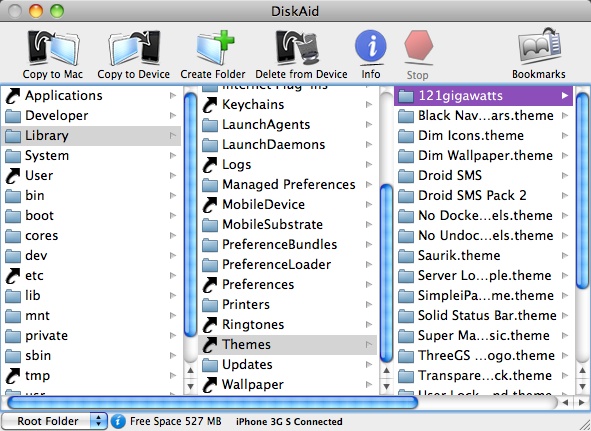Click the Ringtones symlink arrow icon

tap(210, 325)
